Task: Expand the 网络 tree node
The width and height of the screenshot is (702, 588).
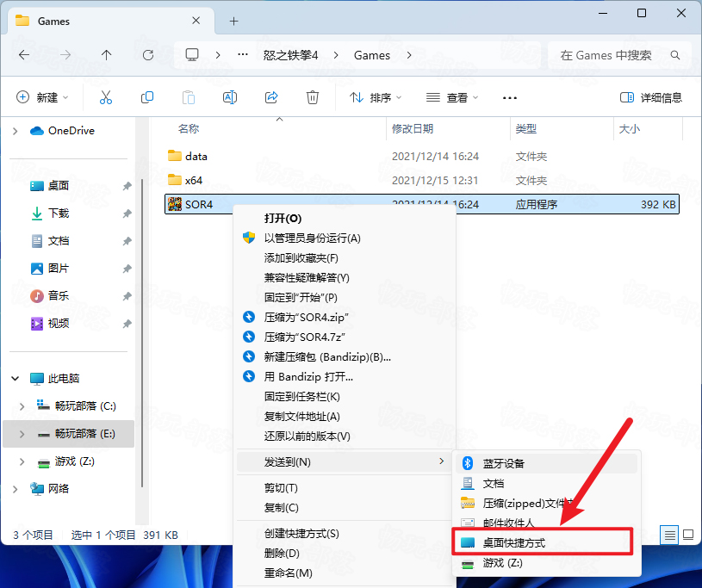Action: tap(16, 489)
